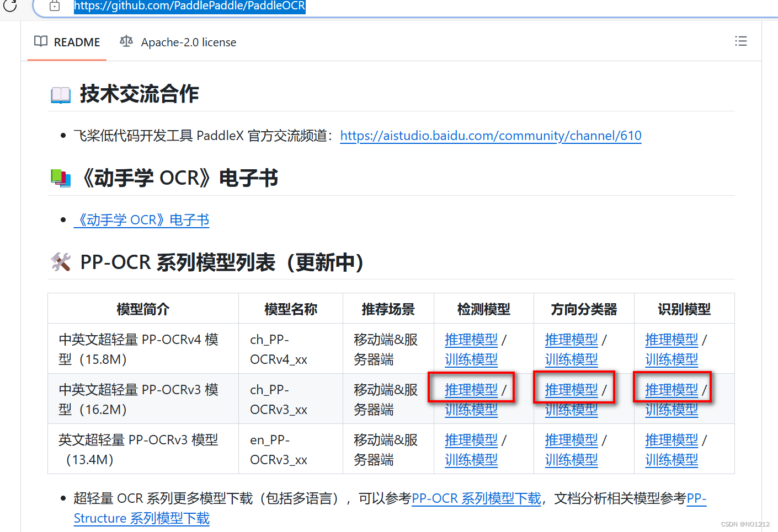
Task: Open ch_PP-OCRv3 识别模型 推理模型 link
Action: (672, 390)
